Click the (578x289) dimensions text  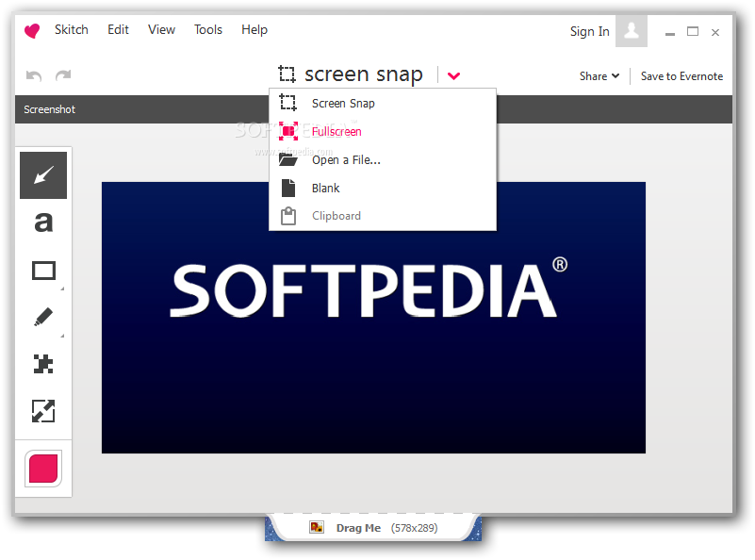[x=414, y=528]
